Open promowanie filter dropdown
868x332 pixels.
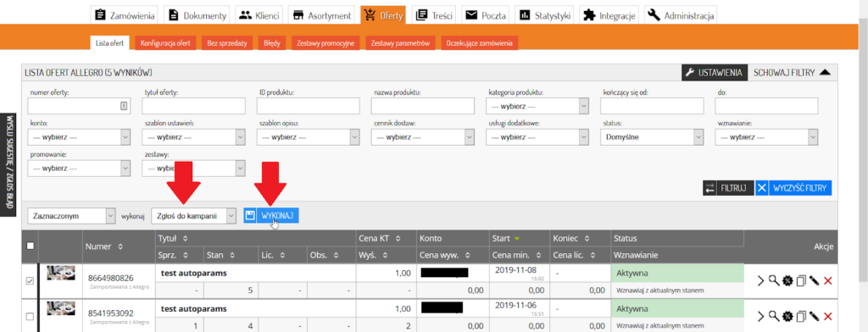coord(79,168)
